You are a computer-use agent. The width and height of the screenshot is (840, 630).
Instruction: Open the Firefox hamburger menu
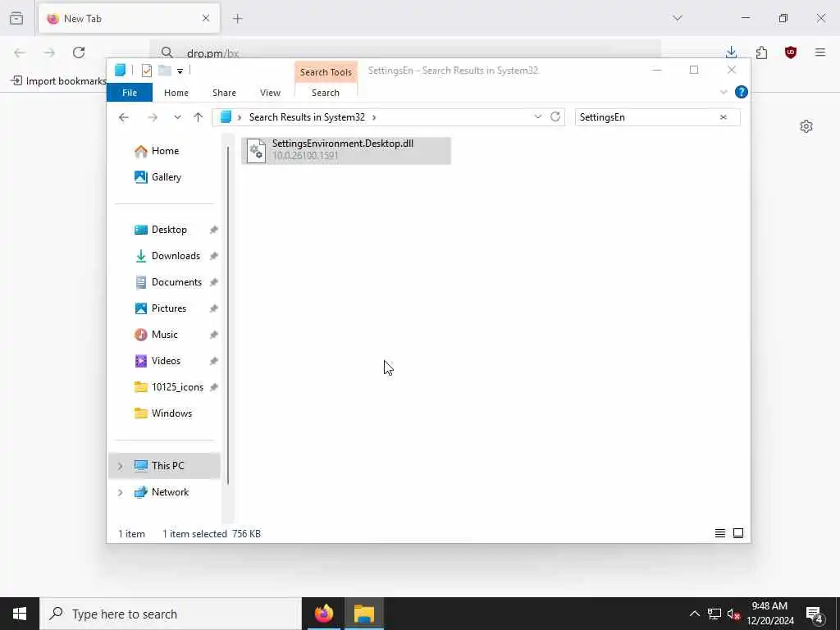pyautogui.click(x=820, y=52)
